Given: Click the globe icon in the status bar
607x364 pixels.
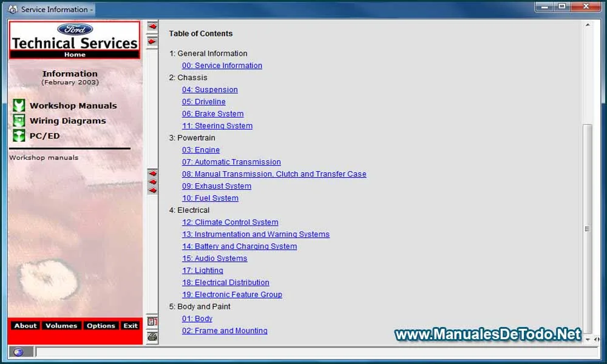Looking at the screenshot, I should tap(18, 352).
